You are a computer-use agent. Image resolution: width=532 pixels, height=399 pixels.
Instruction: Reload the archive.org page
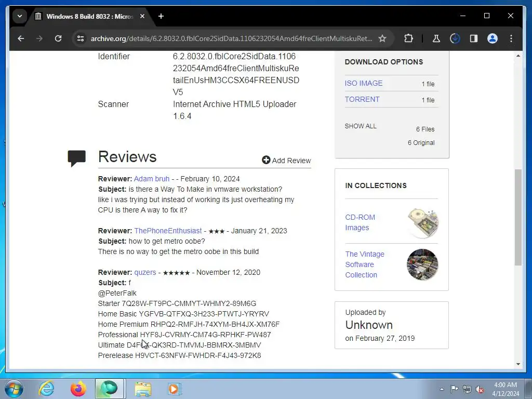[x=58, y=38]
